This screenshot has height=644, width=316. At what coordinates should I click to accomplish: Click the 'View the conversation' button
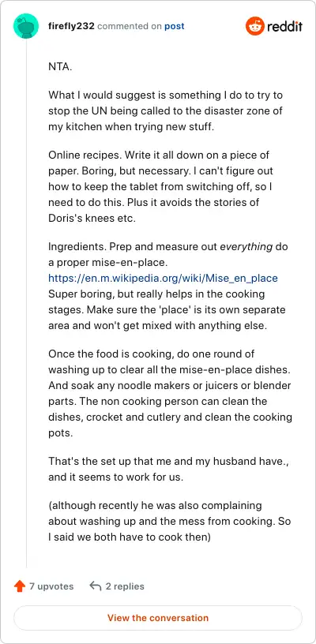point(158,618)
